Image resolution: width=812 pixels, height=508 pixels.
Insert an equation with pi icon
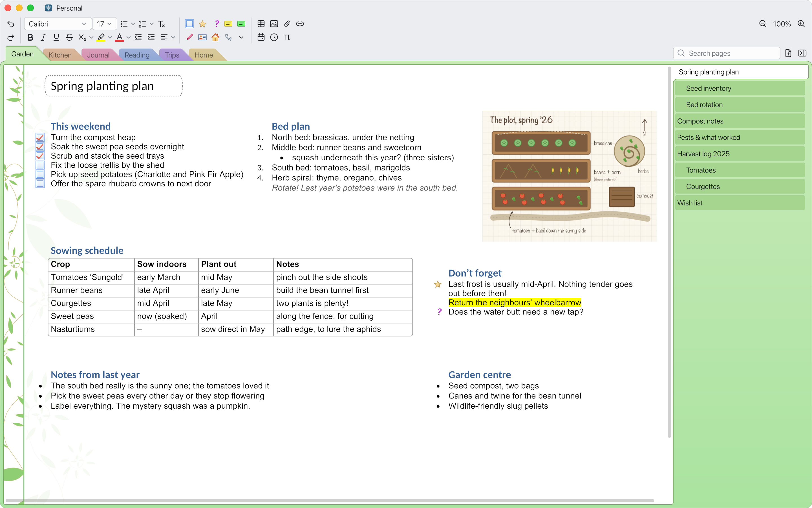287,37
